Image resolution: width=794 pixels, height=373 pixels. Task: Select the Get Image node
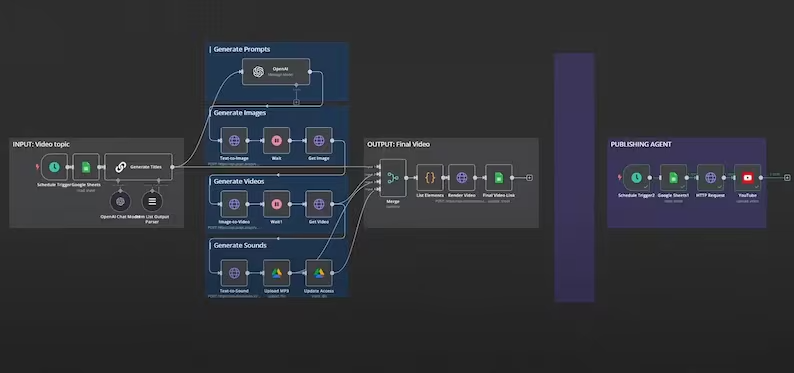pyautogui.click(x=319, y=141)
